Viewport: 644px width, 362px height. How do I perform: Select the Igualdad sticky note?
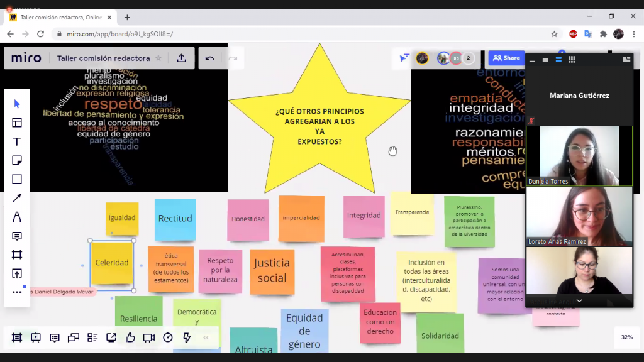121,218
